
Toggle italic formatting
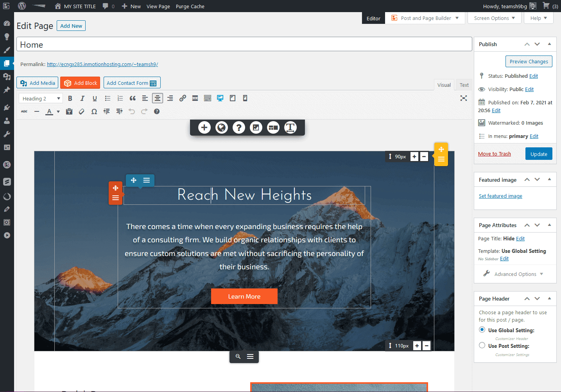[x=82, y=98]
